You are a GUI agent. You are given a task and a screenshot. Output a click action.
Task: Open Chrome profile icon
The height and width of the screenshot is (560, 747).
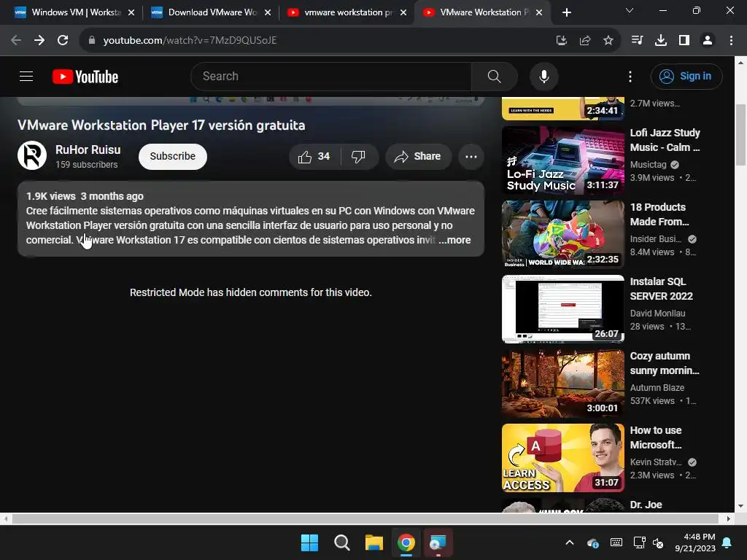pos(708,41)
